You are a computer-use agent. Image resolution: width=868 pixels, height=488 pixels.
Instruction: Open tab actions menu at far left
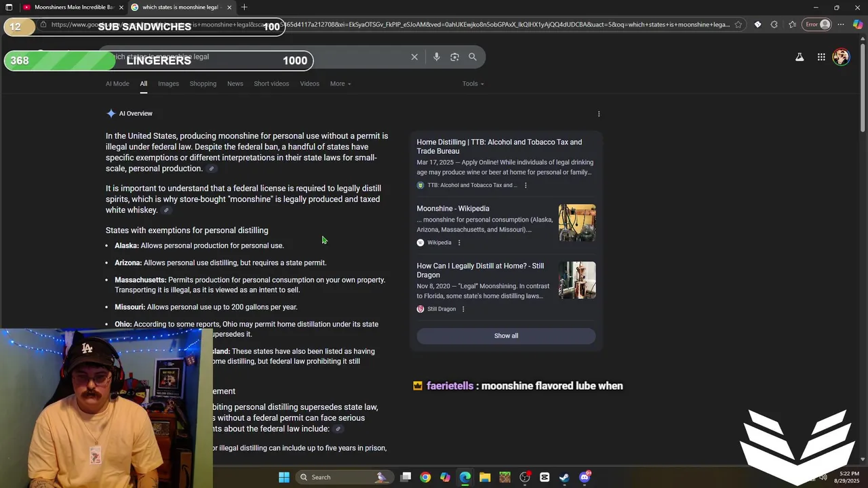click(9, 7)
